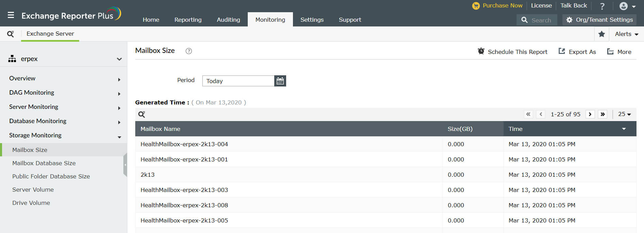
Task: Open the Settings tab
Action: click(x=312, y=20)
